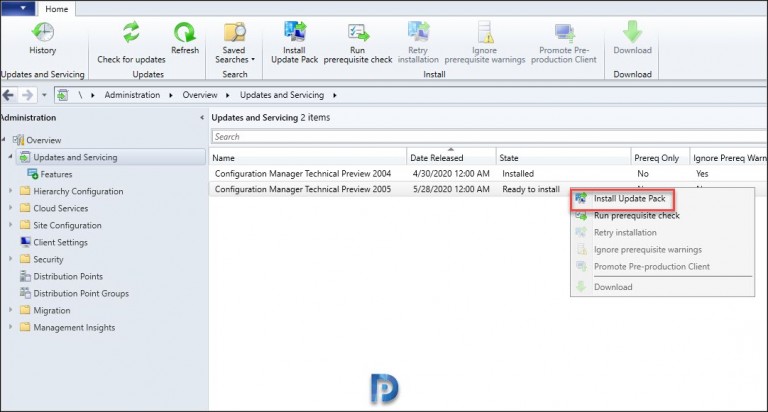This screenshot has width=768, height=412.
Task: Expand Cloud Services folder arrow
Action: pyautogui.click(x=10, y=208)
